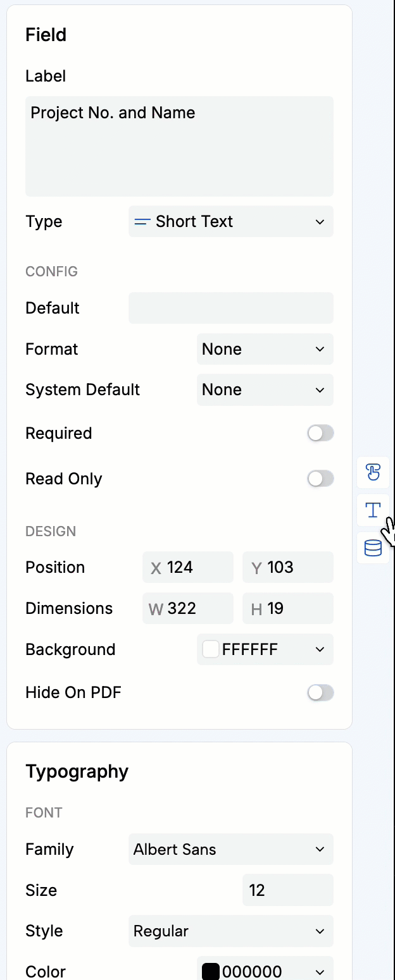Image resolution: width=395 pixels, height=980 pixels.
Task: Open the text Color dropdown
Action: [265, 971]
